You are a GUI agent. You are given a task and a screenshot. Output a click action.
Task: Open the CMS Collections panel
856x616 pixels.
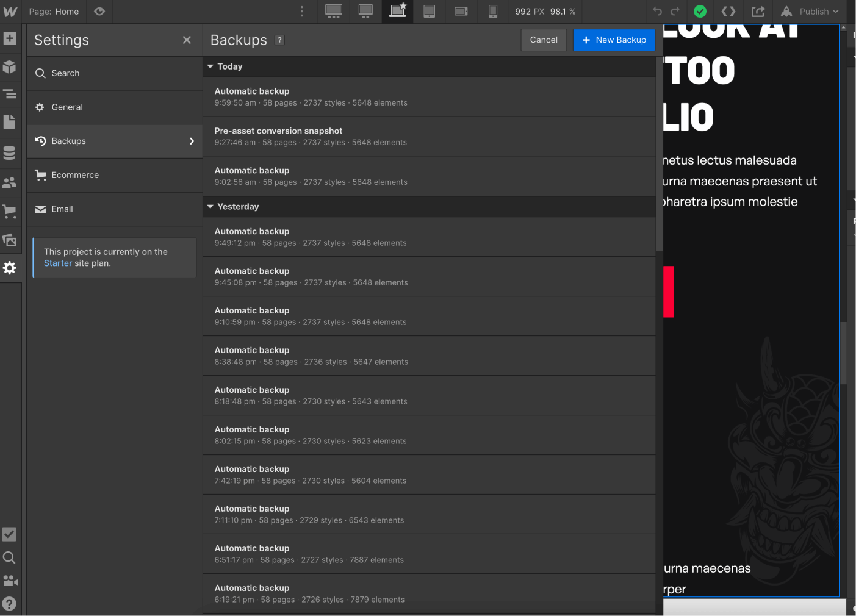10,152
